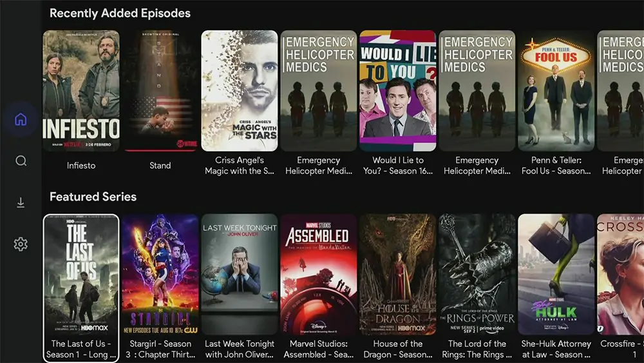Open the Infiesto poster

click(81, 91)
